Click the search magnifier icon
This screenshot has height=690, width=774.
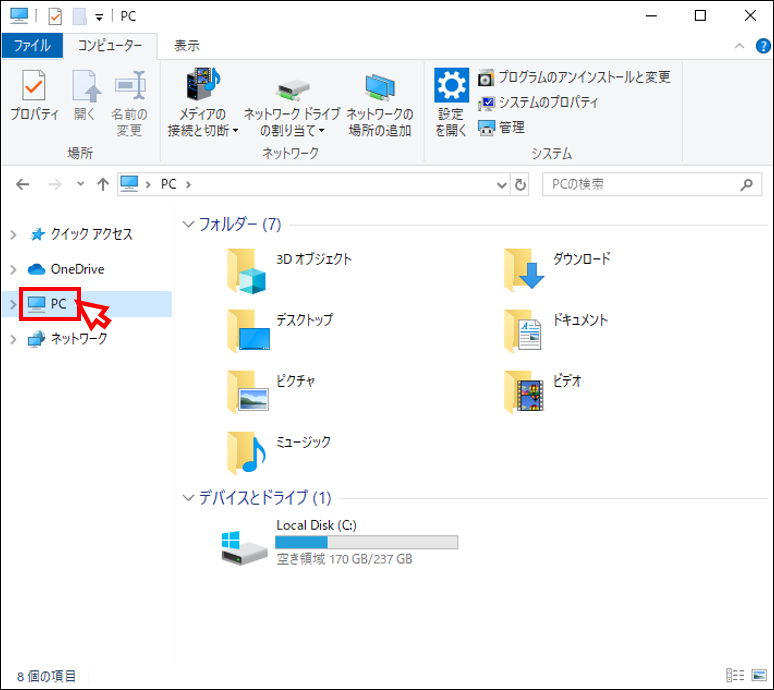[x=747, y=185]
